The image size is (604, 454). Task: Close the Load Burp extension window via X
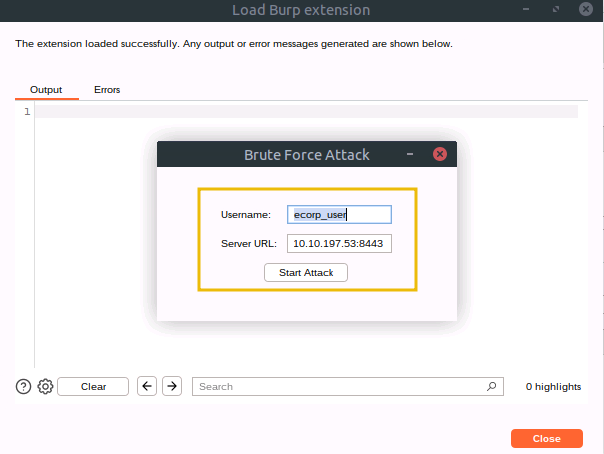click(x=586, y=9)
